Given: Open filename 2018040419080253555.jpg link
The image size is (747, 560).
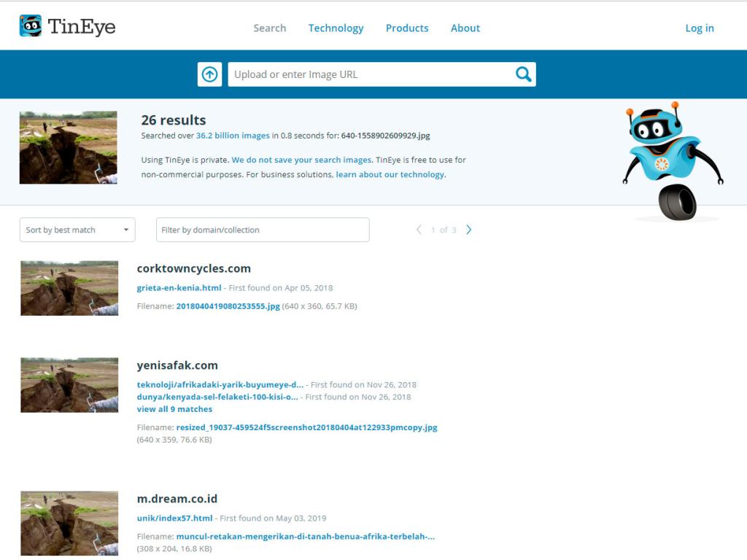Looking at the screenshot, I should coord(228,306).
